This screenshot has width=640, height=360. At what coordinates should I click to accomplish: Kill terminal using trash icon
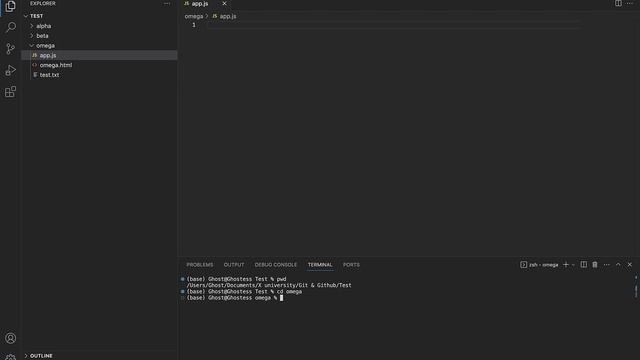595,265
